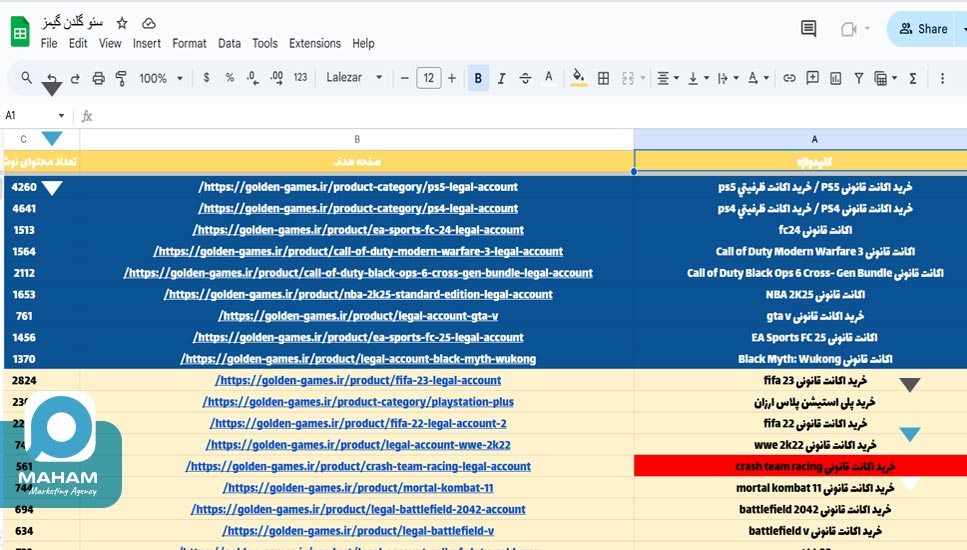Open the functions sigma menu
This screenshot has height=550, width=967.
pos(913,78)
